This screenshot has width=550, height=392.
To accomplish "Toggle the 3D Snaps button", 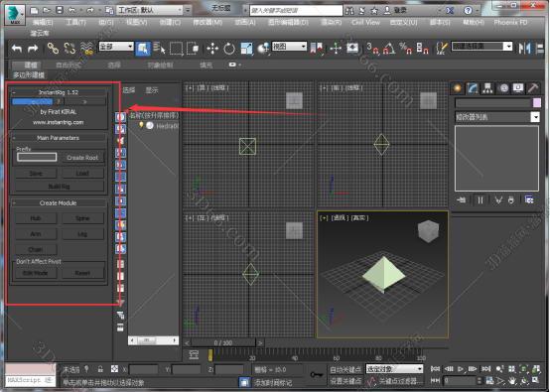I will pos(373,48).
